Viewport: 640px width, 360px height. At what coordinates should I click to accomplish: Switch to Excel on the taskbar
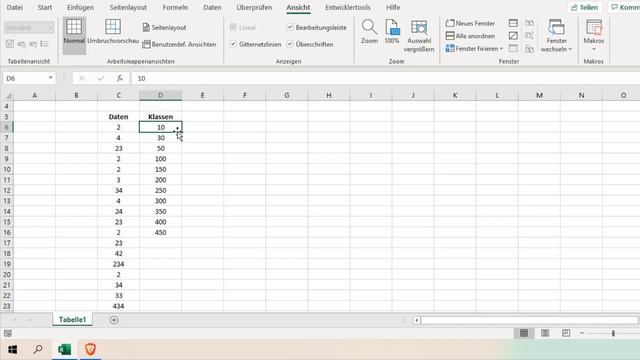click(x=64, y=350)
